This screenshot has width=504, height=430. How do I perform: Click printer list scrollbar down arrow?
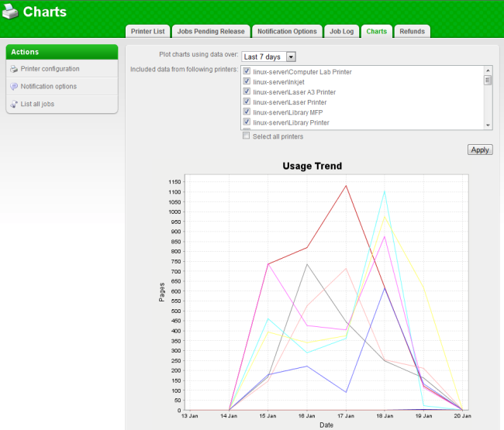tap(488, 126)
